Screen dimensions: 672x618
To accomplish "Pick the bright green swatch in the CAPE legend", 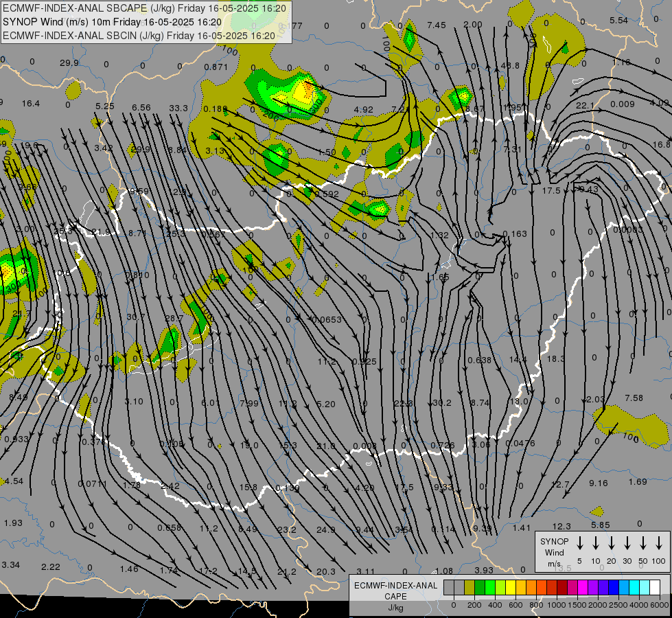I will coord(490,587).
